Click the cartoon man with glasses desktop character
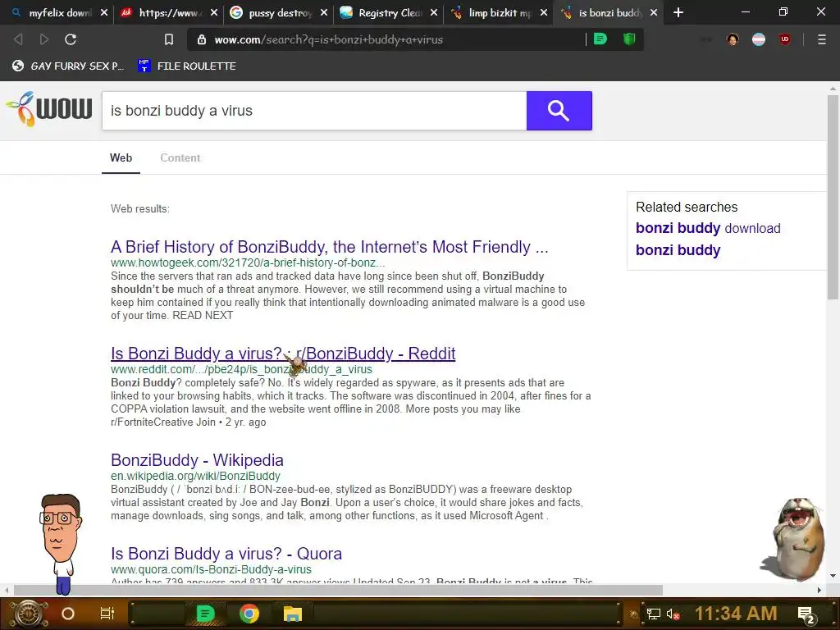The width and height of the screenshot is (840, 630). [61, 544]
